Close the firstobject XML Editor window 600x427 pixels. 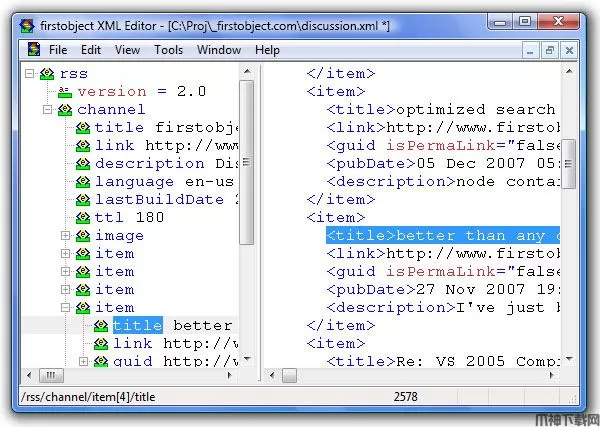tap(558, 22)
